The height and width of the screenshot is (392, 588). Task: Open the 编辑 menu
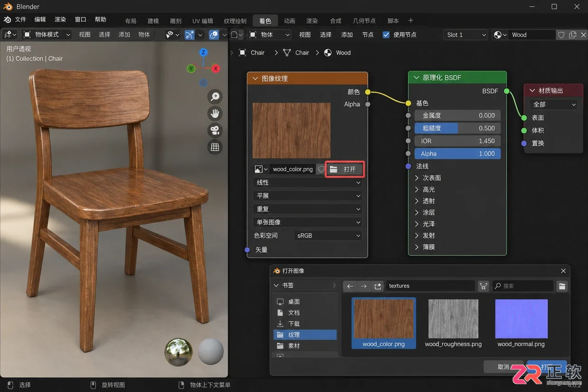click(40, 19)
